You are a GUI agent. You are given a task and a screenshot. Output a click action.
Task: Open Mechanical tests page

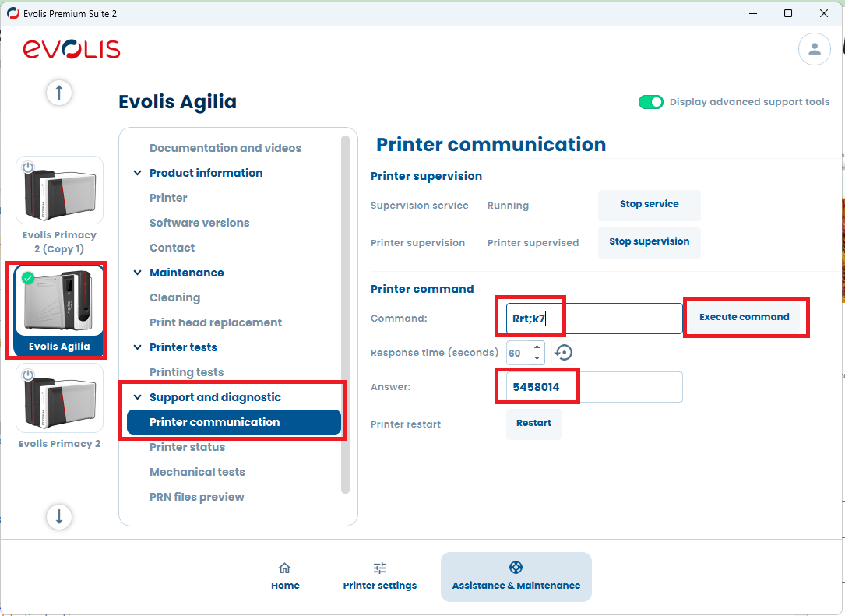point(197,472)
